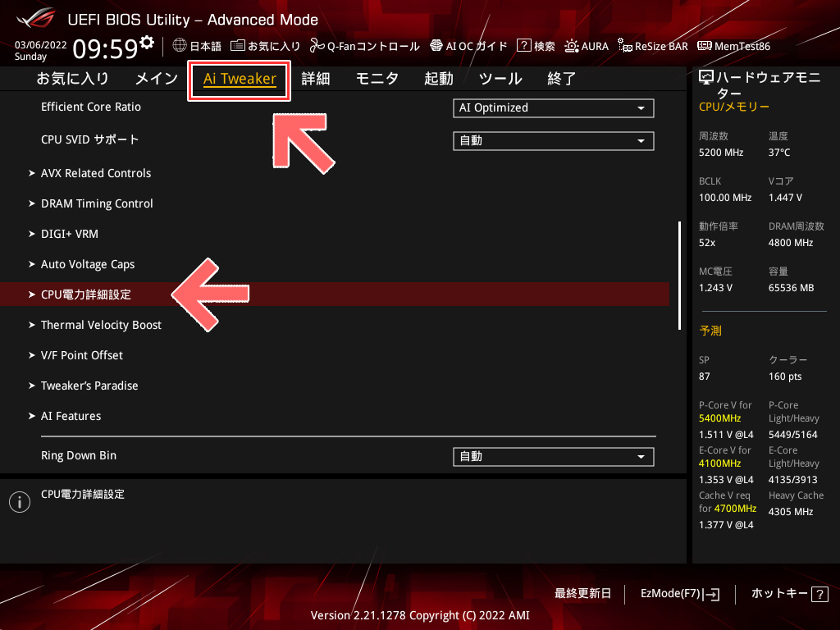Click 日本語 language selector
840x630 pixels.
point(197,46)
